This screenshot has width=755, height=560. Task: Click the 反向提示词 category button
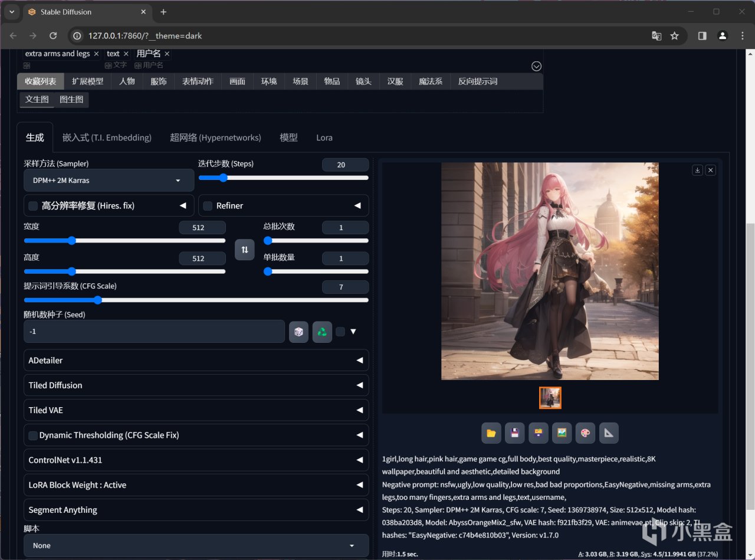[x=477, y=81]
